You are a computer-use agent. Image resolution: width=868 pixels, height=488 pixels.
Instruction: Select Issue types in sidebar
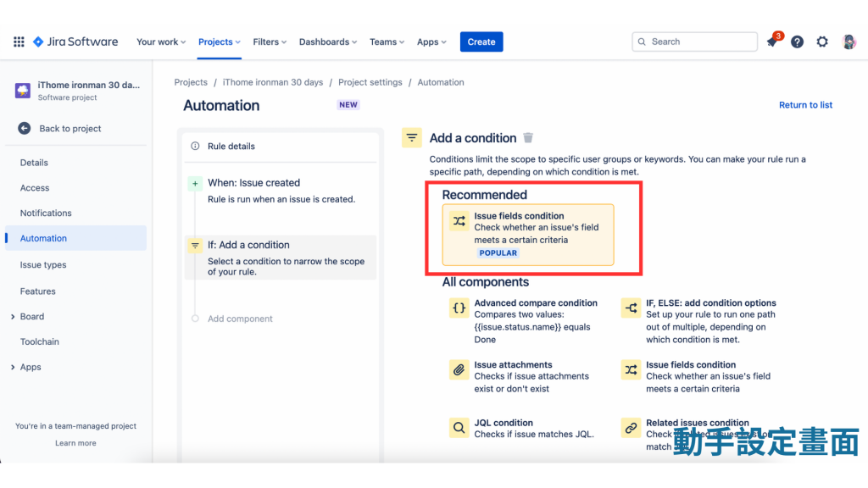(75, 264)
